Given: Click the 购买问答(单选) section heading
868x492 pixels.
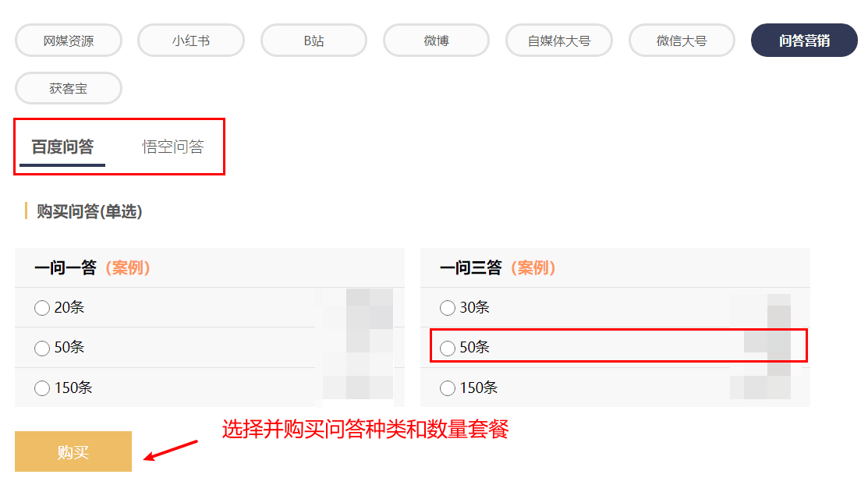Looking at the screenshot, I should pos(89,211).
